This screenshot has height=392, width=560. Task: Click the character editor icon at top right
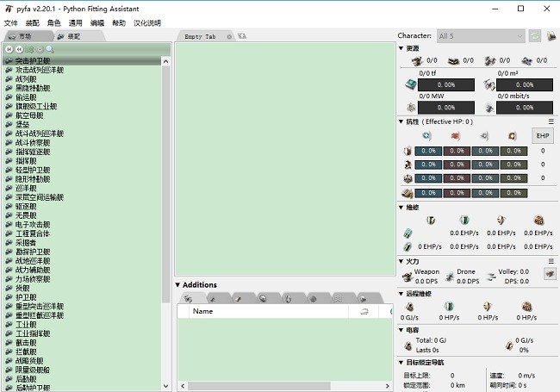[x=551, y=36]
